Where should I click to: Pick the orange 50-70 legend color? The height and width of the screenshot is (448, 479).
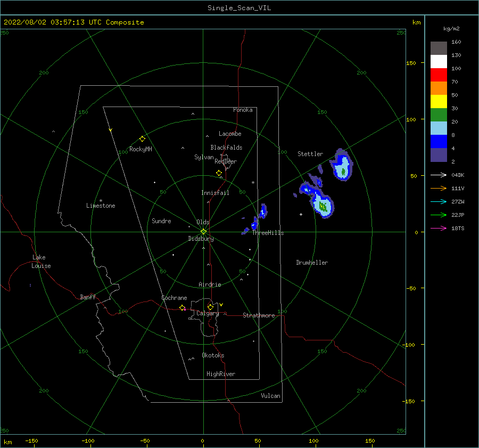coord(439,88)
